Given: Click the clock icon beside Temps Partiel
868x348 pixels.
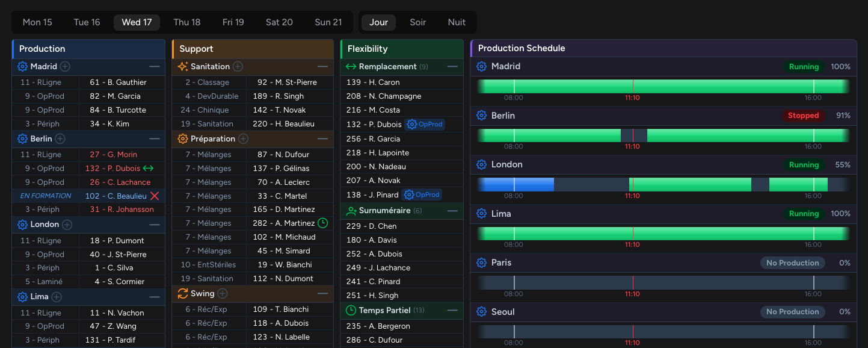Looking at the screenshot, I should tap(352, 310).
